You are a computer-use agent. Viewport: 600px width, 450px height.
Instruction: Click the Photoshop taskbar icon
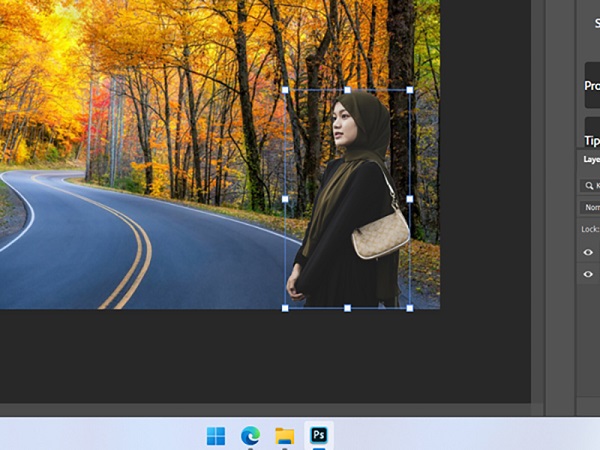click(319, 435)
